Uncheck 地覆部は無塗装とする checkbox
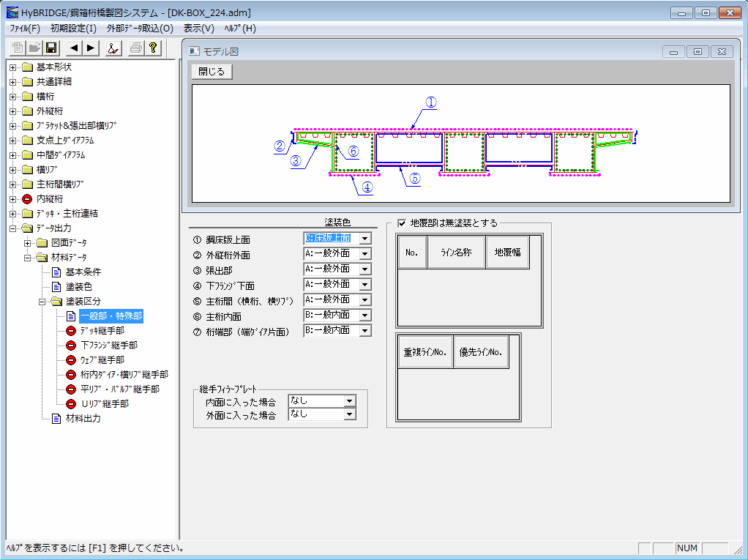The height and width of the screenshot is (560, 748). tap(401, 223)
